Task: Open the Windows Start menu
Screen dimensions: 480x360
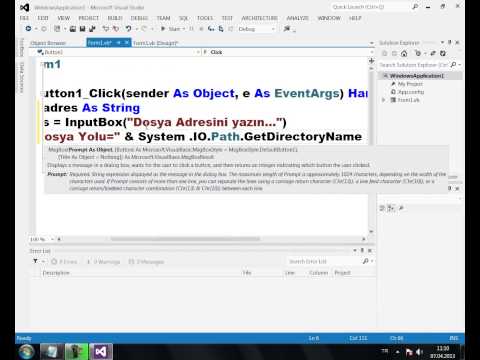Action: pyautogui.click(x=26, y=352)
